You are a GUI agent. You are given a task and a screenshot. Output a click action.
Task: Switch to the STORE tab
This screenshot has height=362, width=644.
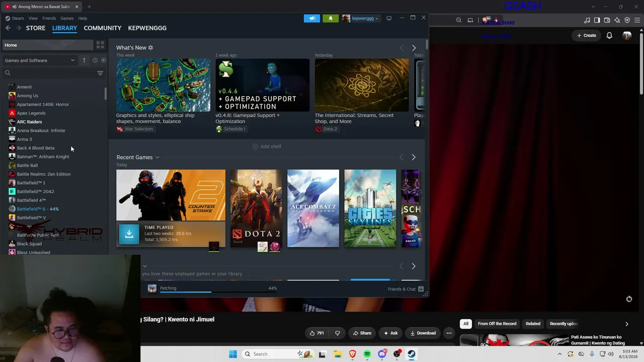point(36,28)
